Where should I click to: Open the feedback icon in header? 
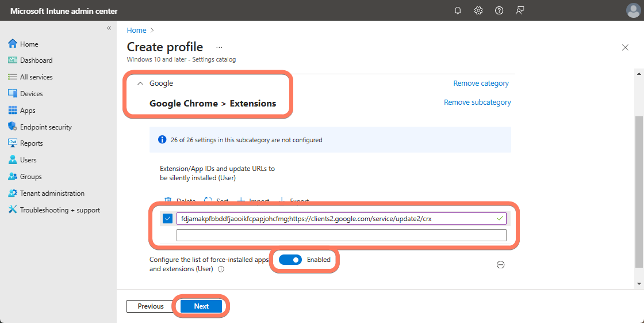click(x=520, y=10)
